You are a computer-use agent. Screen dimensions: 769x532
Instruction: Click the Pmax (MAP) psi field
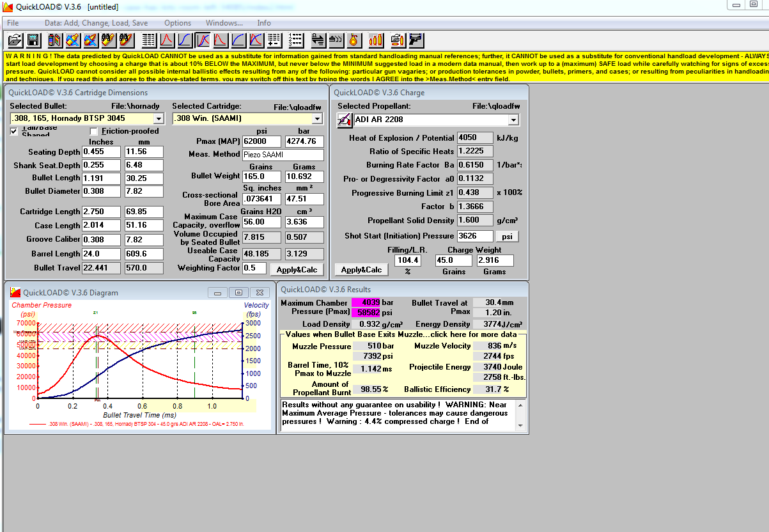coord(262,141)
